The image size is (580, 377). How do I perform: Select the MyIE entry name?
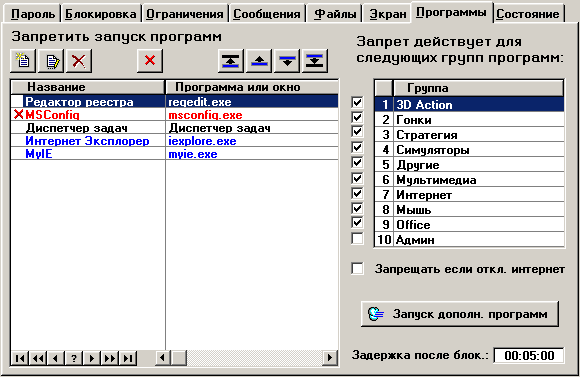pyautogui.click(x=38, y=154)
